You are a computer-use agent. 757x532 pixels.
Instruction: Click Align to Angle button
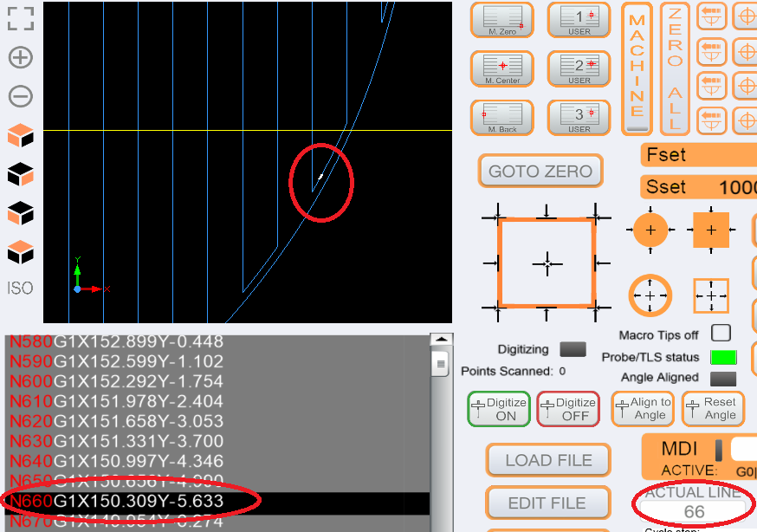[643, 409]
